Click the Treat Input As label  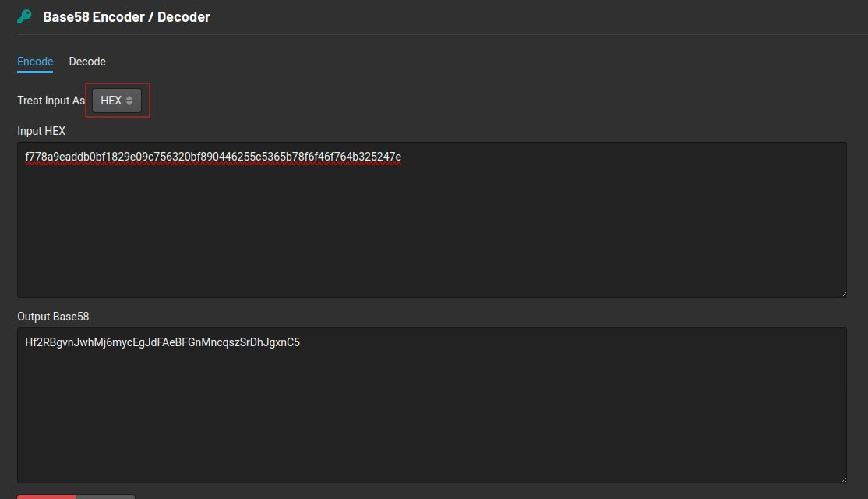coord(51,100)
